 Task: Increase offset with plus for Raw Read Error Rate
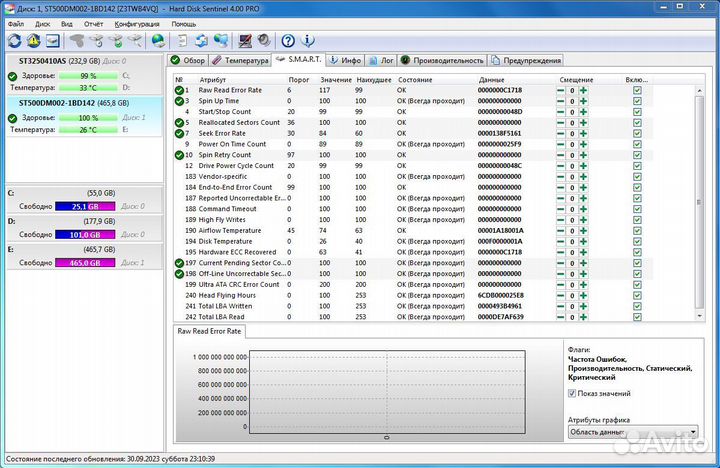pyautogui.click(x=583, y=90)
